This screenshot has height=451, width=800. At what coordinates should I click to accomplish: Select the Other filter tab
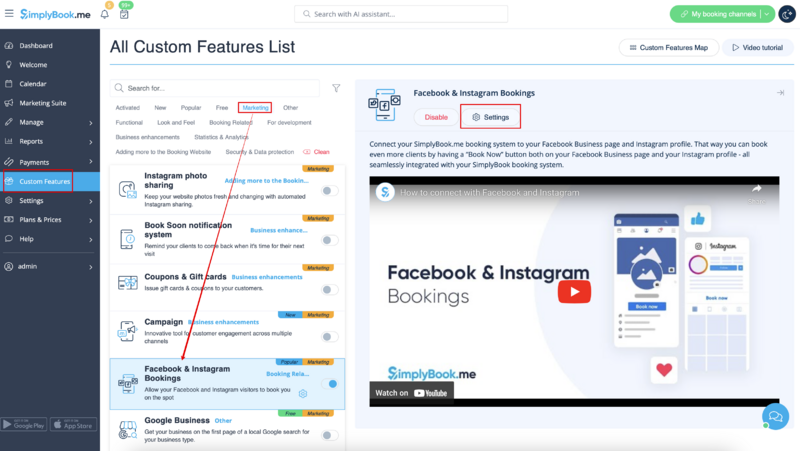pos(290,108)
